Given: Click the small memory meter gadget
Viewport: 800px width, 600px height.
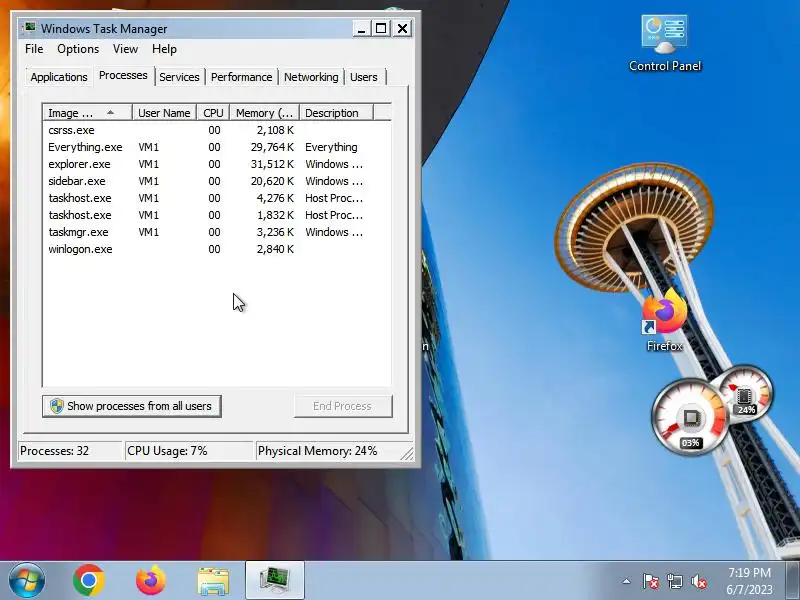Looking at the screenshot, I should tap(745, 395).
